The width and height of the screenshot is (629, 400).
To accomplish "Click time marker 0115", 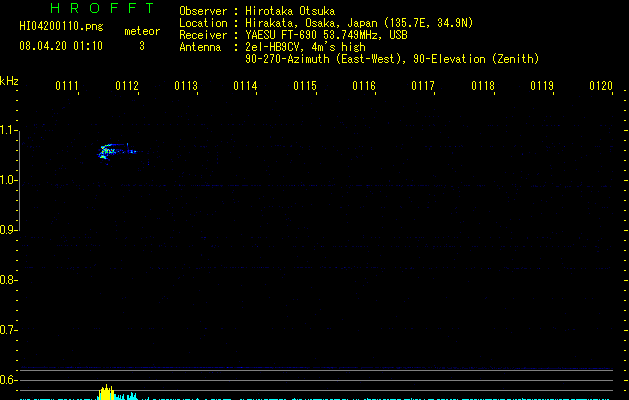I will (305, 86).
